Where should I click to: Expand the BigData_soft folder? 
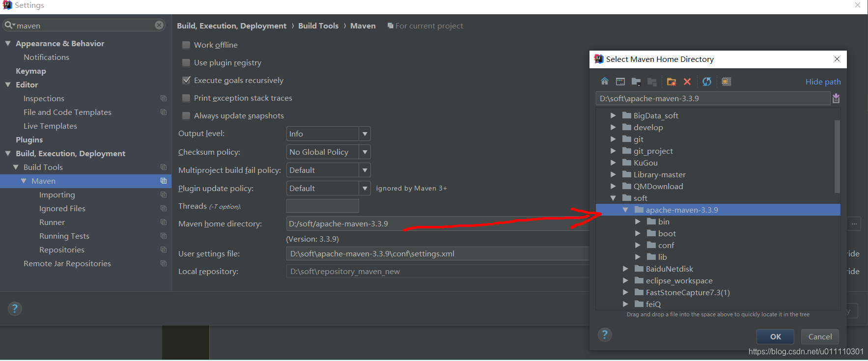613,115
